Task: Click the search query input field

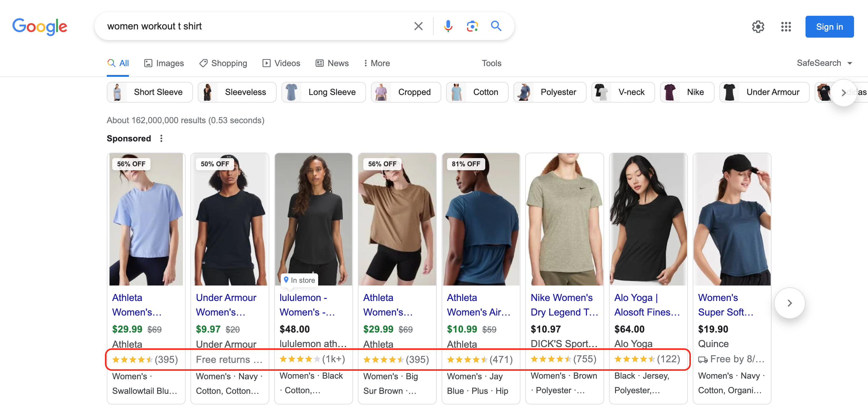Action: [x=256, y=26]
